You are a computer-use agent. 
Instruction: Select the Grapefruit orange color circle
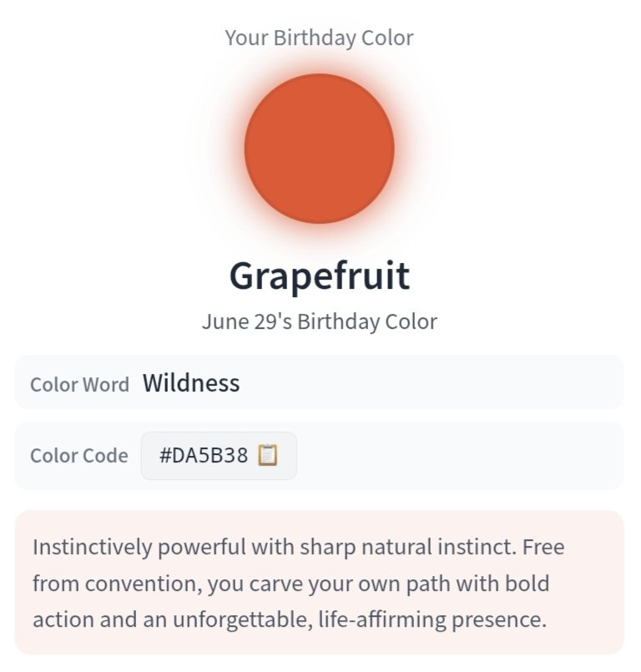(319, 149)
